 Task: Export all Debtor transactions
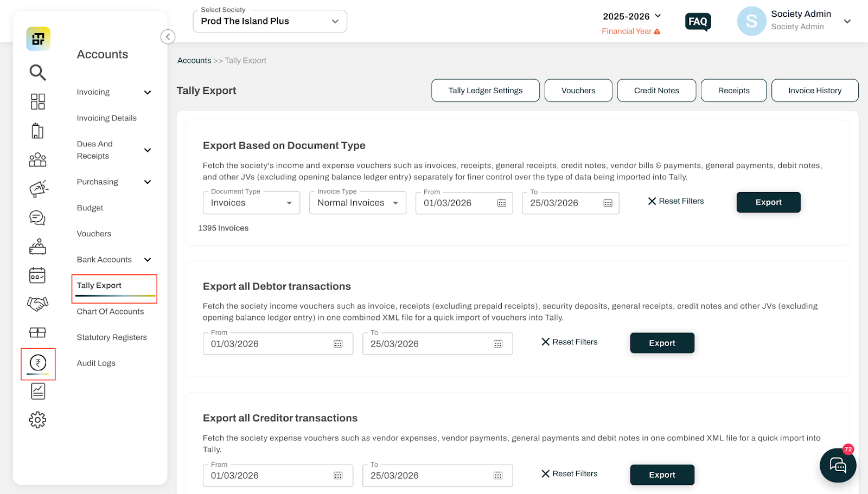[662, 343]
